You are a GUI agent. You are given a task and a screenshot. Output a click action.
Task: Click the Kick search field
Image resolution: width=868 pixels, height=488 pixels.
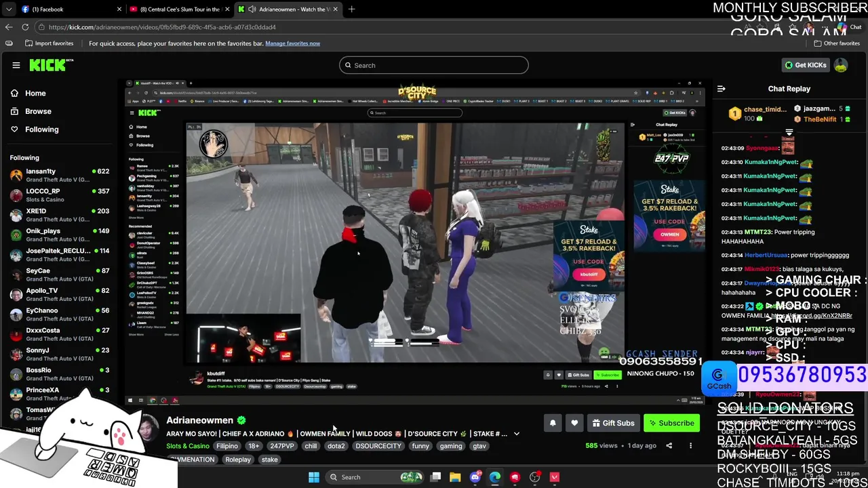(434, 65)
